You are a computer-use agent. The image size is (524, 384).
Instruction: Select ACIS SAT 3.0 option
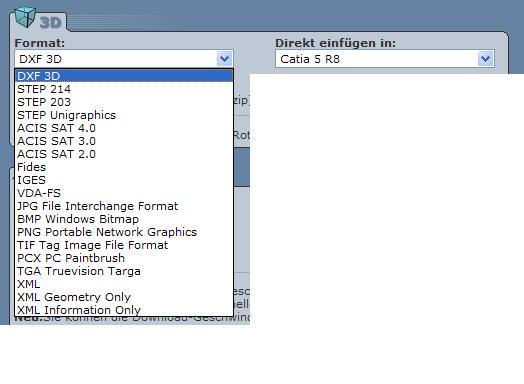124,141
